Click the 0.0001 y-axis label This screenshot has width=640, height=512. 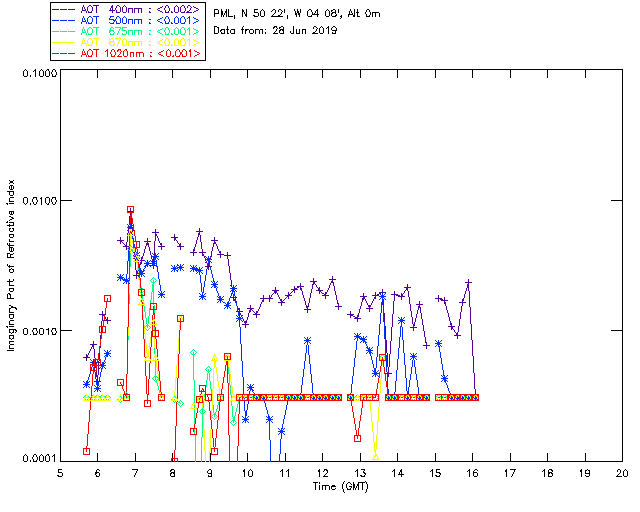point(40,459)
